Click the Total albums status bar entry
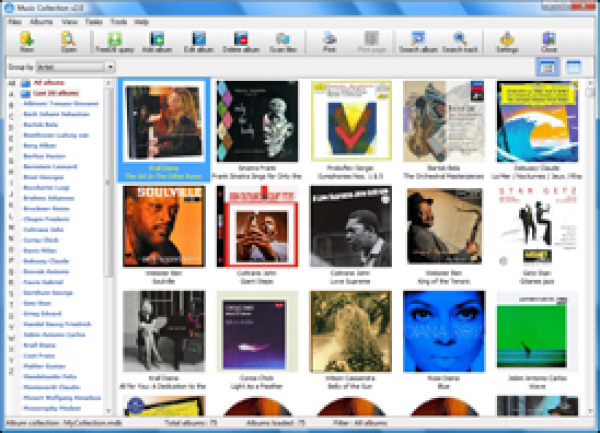The width and height of the screenshot is (600, 433). 190,423
